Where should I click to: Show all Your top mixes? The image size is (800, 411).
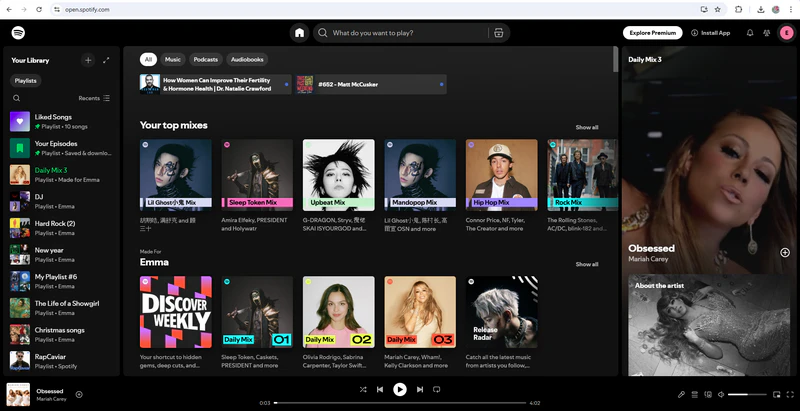(x=587, y=127)
